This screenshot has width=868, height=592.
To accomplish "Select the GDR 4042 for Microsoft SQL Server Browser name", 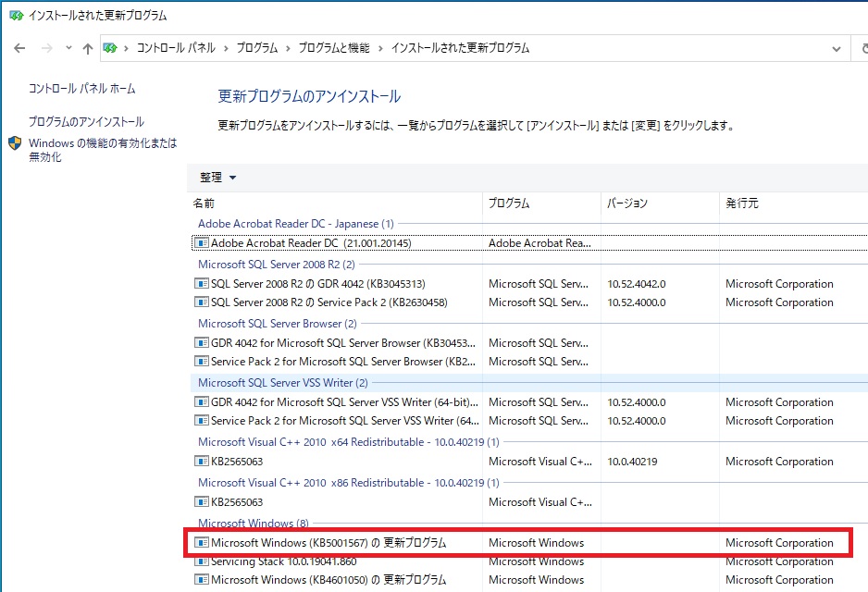I will [343, 343].
